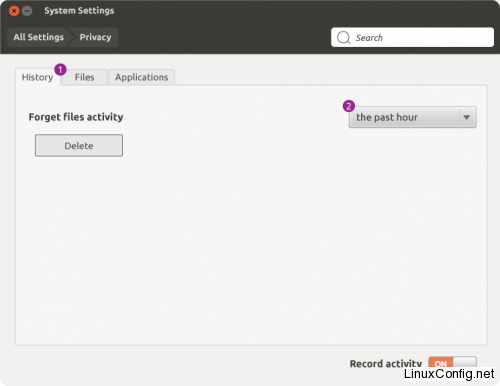Open the Files tab
This screenshot has width=500, height=386.
pyautogui.click(x=84, y=77)
